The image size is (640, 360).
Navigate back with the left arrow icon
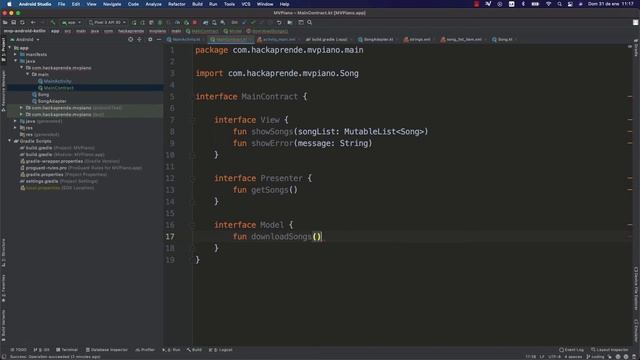33,22
